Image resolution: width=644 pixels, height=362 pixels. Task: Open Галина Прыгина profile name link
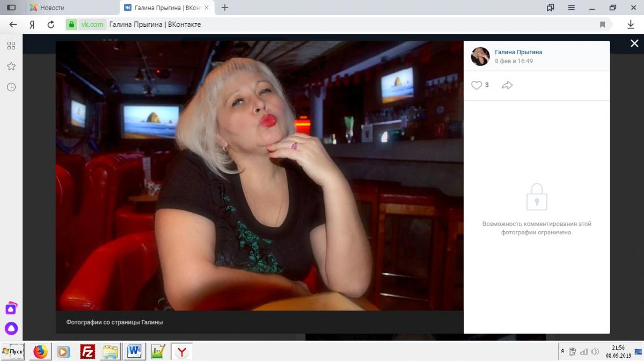518,52
